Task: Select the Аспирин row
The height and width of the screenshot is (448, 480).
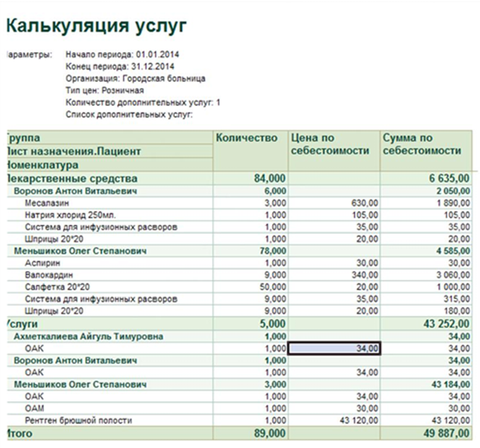Action: [x=240, y=263]
